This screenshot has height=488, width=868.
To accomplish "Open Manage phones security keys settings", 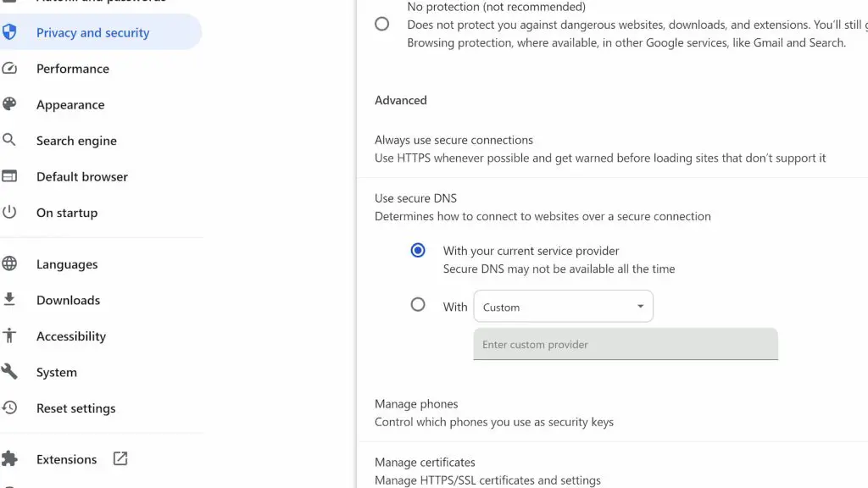I will (494, 413).
